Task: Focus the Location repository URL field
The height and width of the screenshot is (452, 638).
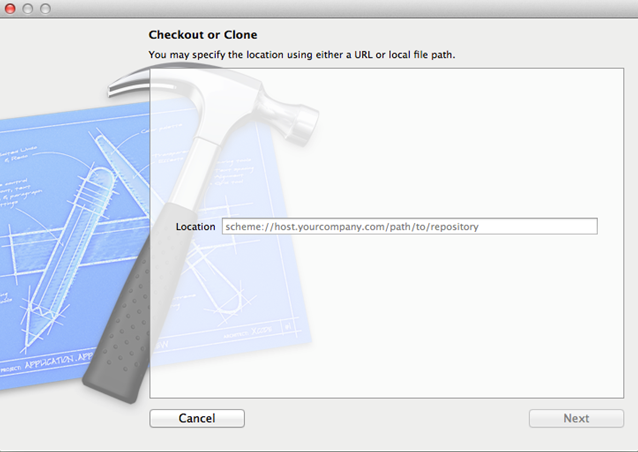Action: [x=409, y=226]
